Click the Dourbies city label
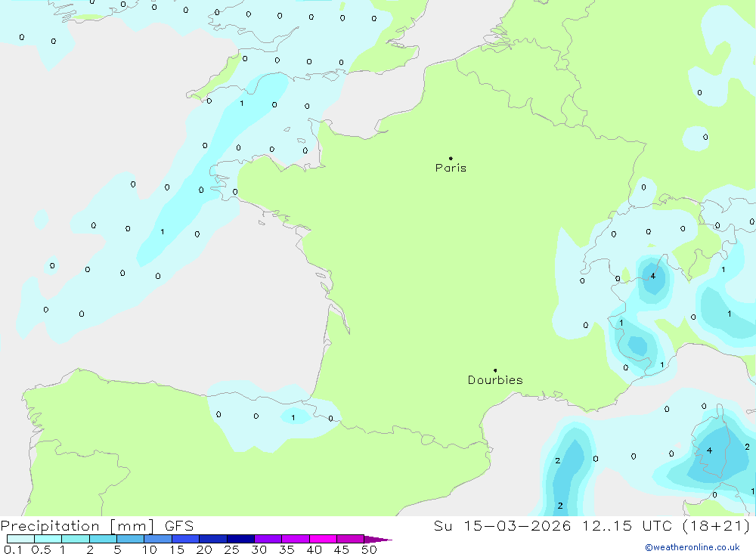 click(495, 380)
